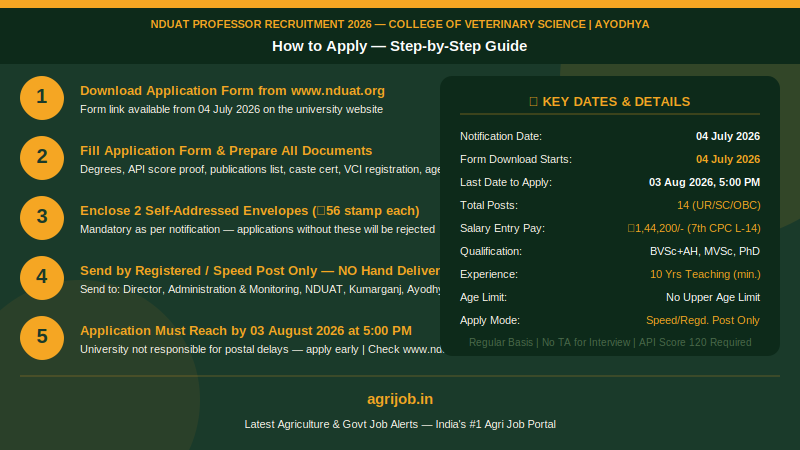Click 'Latest Agriculture & Govt Job Alerts' tagline
Image resolution: width=800 pixels, height=450 pixels.
click(x=400, y=424)
